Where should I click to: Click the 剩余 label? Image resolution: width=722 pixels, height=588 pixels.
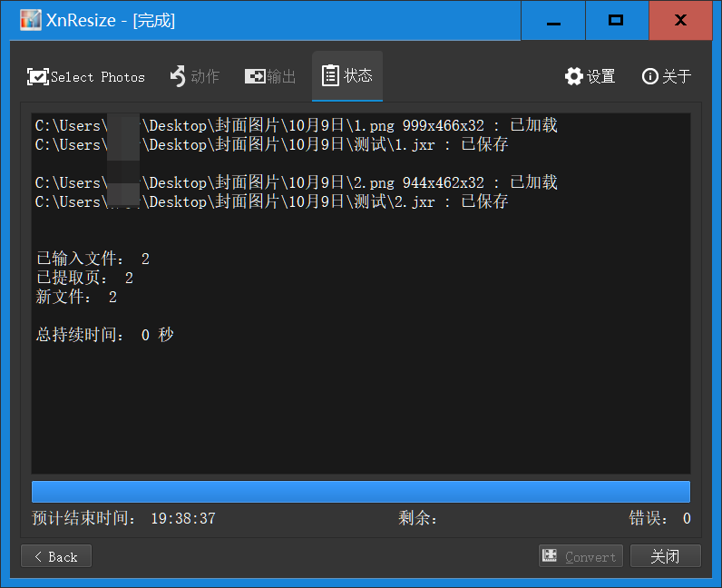point(417,518)
